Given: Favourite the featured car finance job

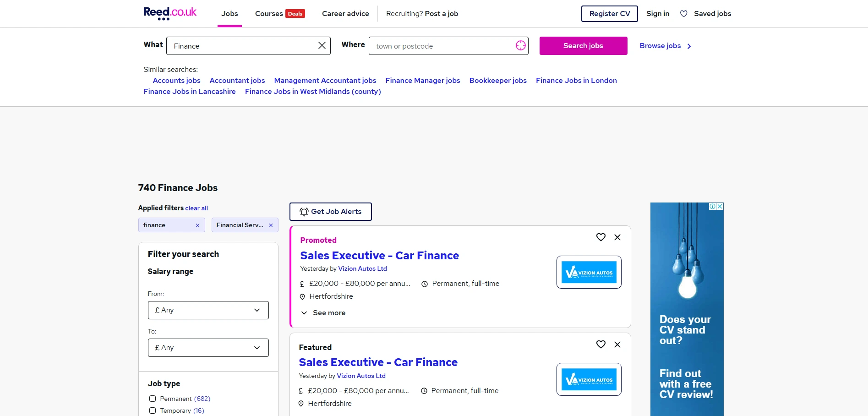Looking at the screenshot, I should click(601, 345).
